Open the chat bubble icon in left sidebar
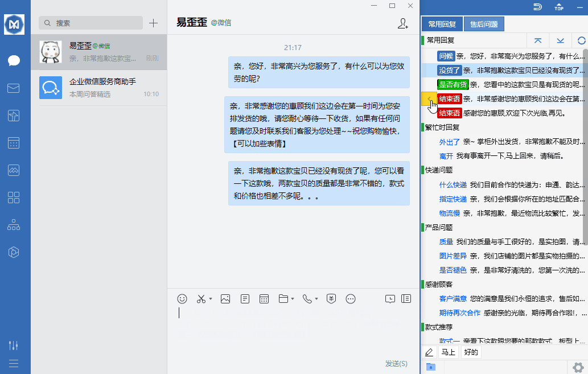The image size is (588, 374). (14, 60)
